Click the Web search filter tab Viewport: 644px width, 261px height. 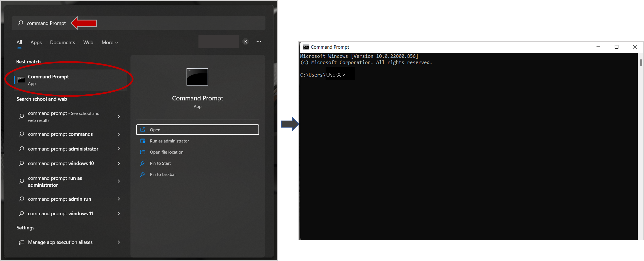point(88,42)
